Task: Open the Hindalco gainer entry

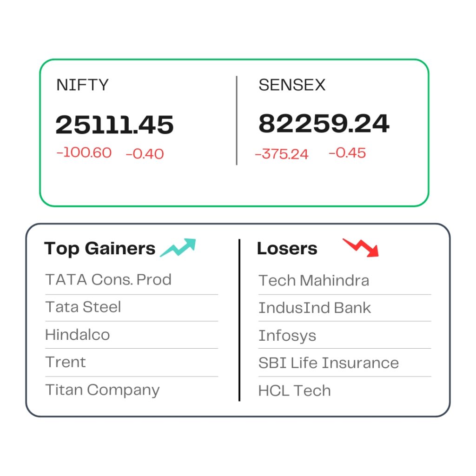Action: click(x=78, y=335)
